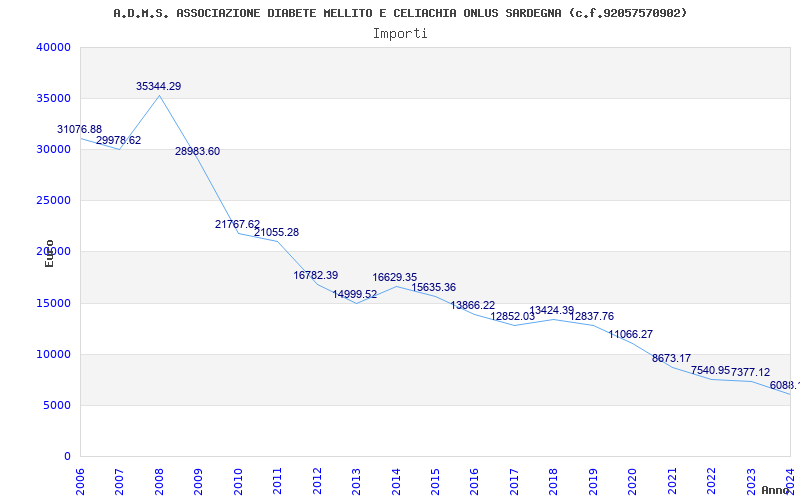Click the Y-axis tick 40000
800x500 pixels.
[53, 47]
